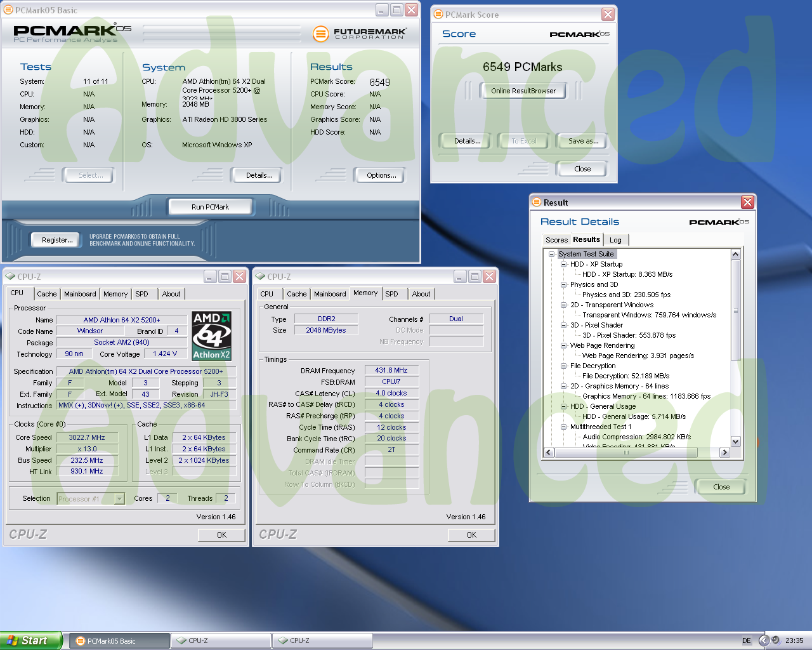Image resolution: width=812 pixels, height=650 pixels.
Task: Open Results Options button in PCMark05
Action: click(x=381, y=175)
